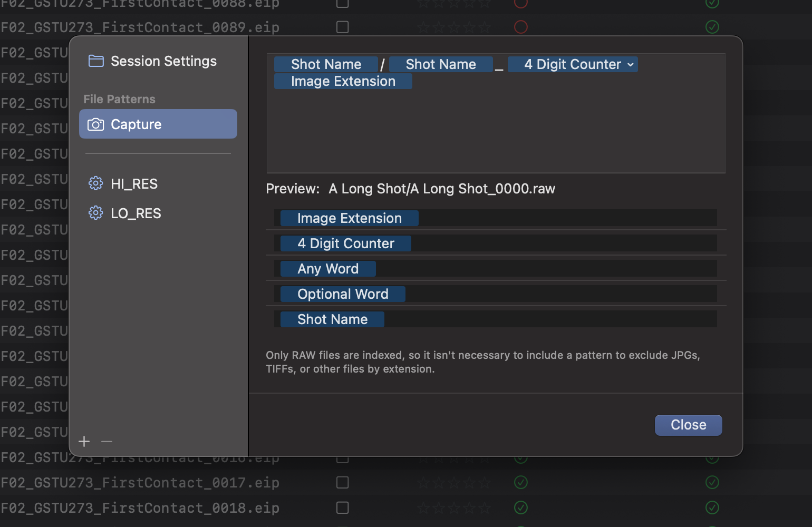Viewport: 812px width, 527px height.
Task: Select the Any Word token from list
Action: click(327, 269)
